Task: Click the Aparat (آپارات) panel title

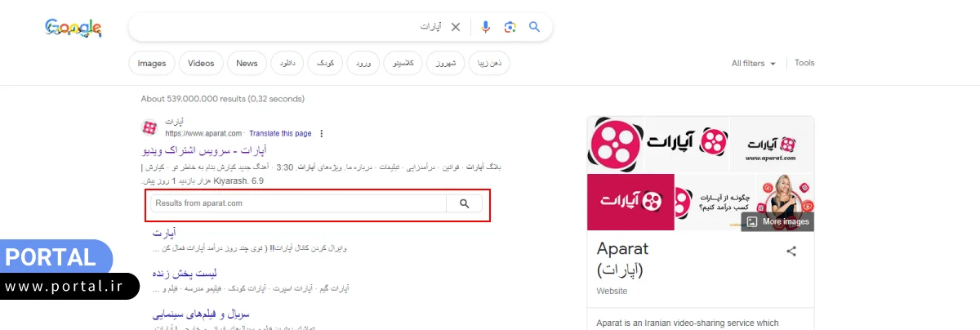Action: point(622,259)
